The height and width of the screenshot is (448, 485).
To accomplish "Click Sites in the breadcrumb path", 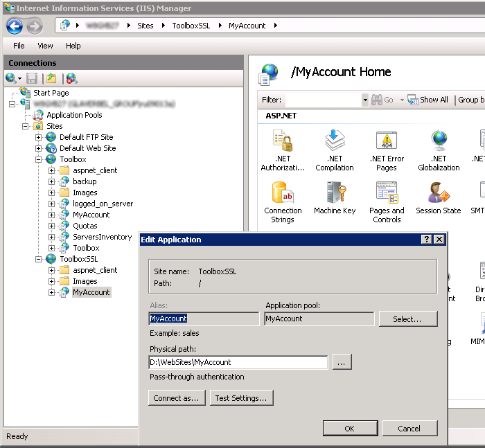I will click(x=145, y=26).
